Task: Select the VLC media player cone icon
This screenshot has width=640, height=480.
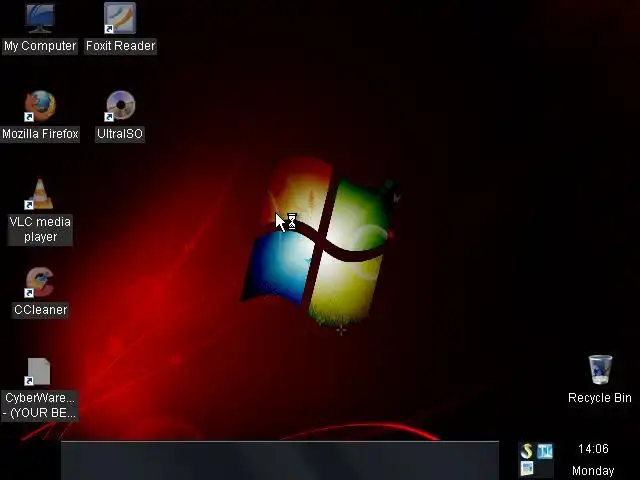Action: coord(39,194)
